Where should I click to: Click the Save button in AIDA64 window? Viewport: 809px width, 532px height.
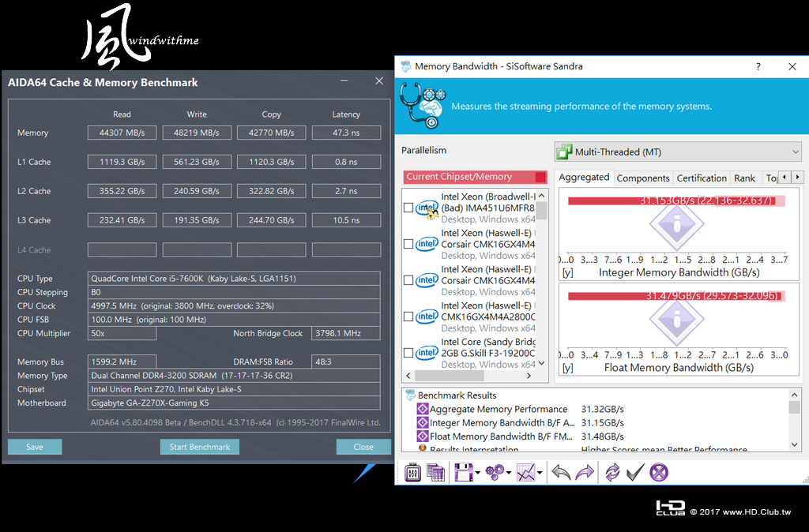pos(35,447)
